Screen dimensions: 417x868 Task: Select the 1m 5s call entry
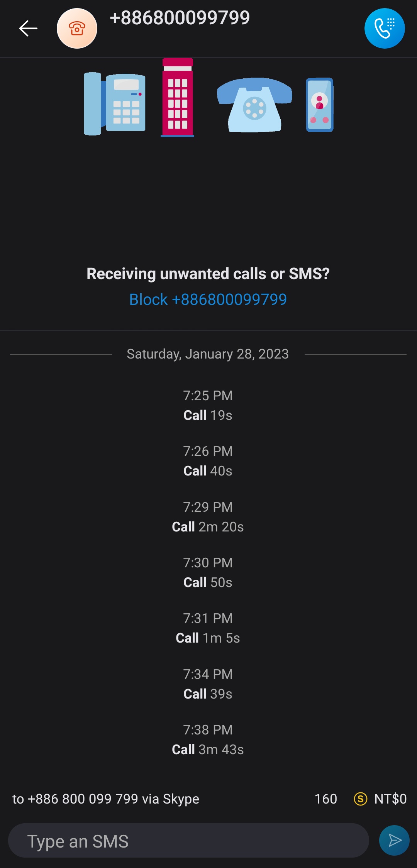click(x=208, y=628)
